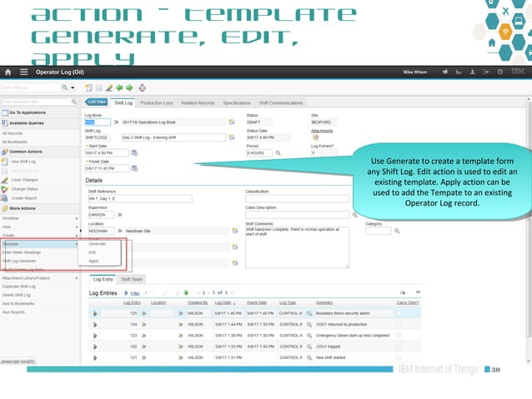Select Edit from the Template submenu
Image resolution: width=532 pixels, height=399 pixels.
[x=93, y=252]
